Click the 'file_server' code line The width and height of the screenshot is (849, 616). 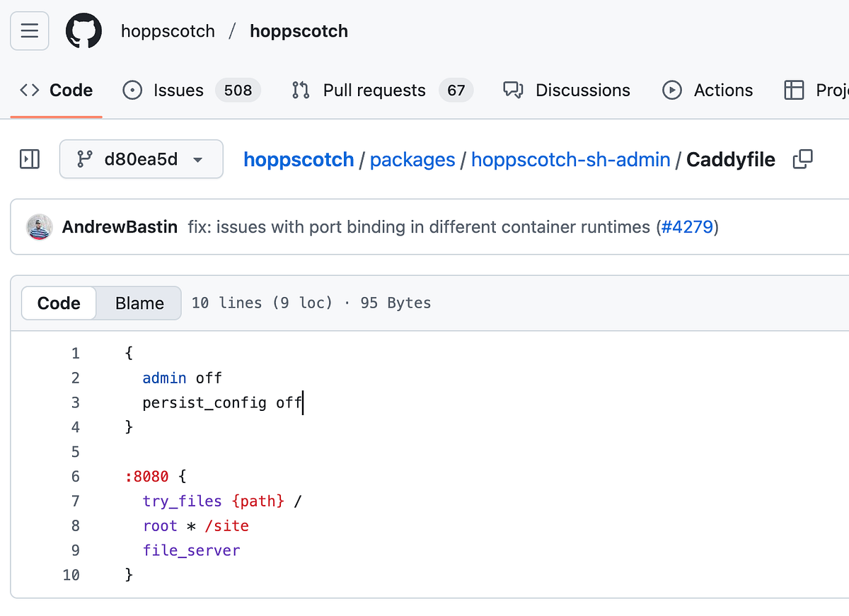tap(191, 550)
